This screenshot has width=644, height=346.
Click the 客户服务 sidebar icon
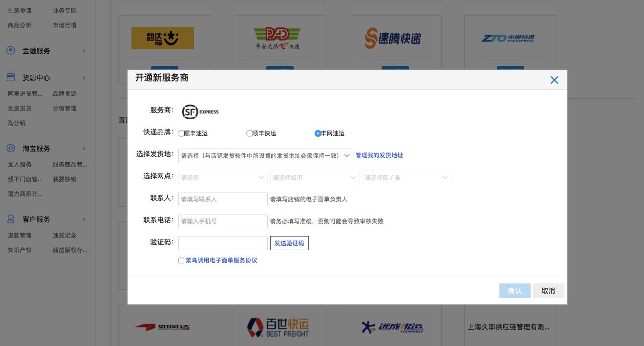pos(11,219)
